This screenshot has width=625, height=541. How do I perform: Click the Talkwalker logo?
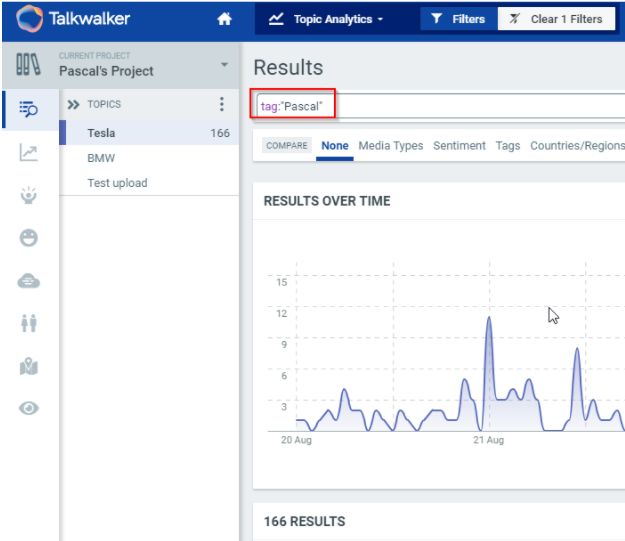[x=73, y=18]
